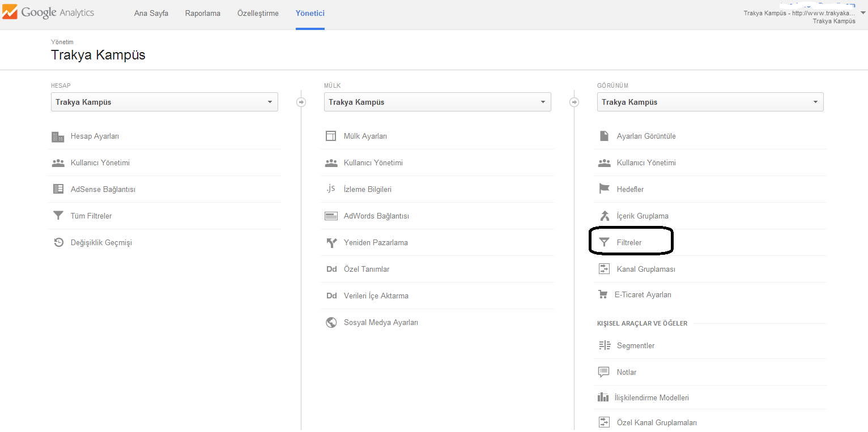The image size is (868, 432).
Task: Open Verileri İçe Aktarma link
Action: tap(376, 296)
